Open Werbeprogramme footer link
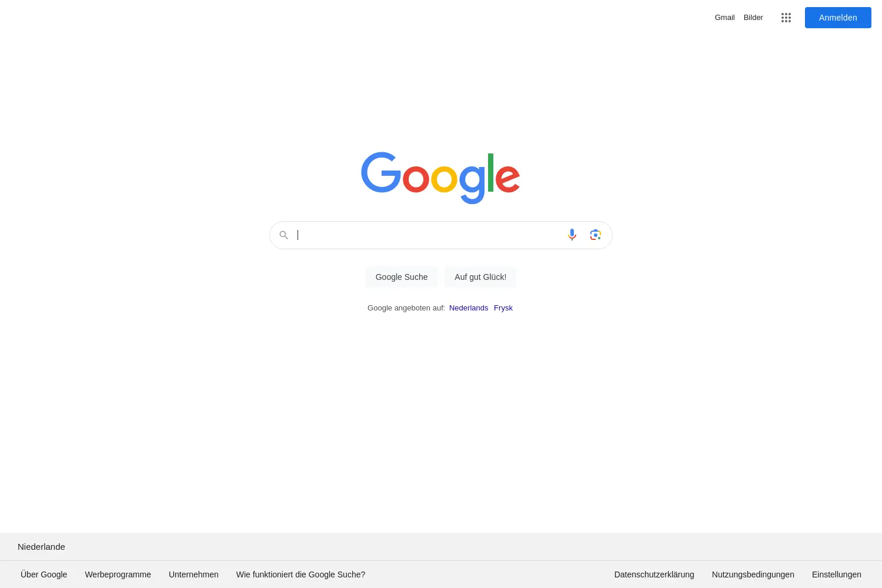Image resolution: width=882 pixels, height=588 pixels. [118, 574]
